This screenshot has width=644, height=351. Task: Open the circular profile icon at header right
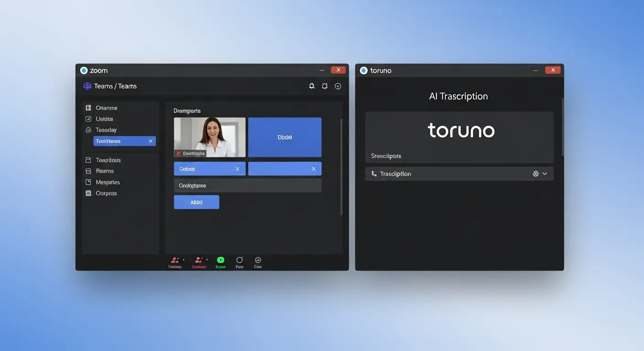tap(338, 86)
